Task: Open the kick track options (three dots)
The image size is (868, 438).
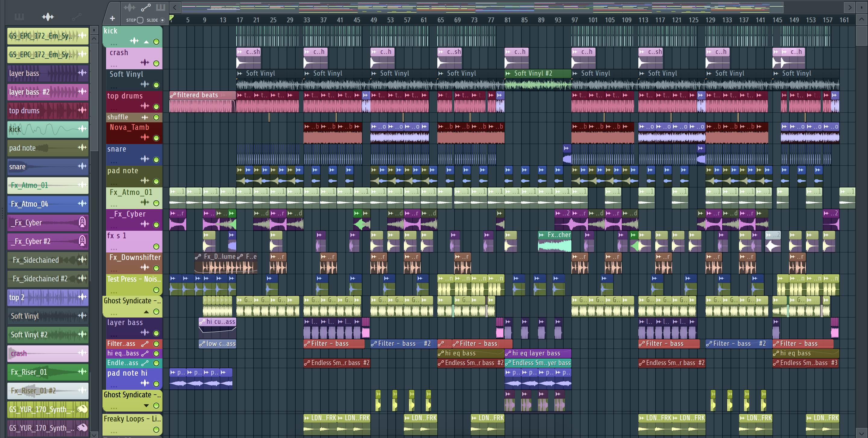Action: [114, 45]
